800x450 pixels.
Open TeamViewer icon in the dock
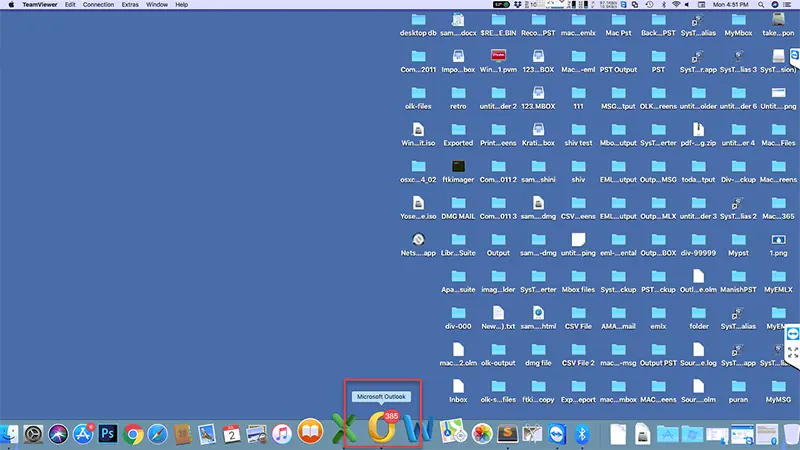point(557,434)
